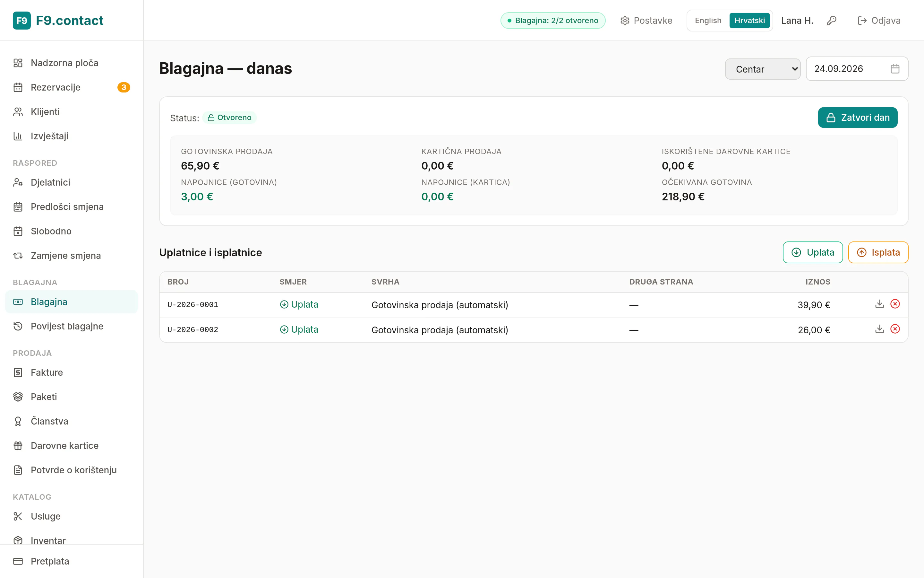Click the 218,90 € expected cash value
Image resolution: width=924 pixels, height=578 pixels.
pyautogui.click(x=683, y=197)
